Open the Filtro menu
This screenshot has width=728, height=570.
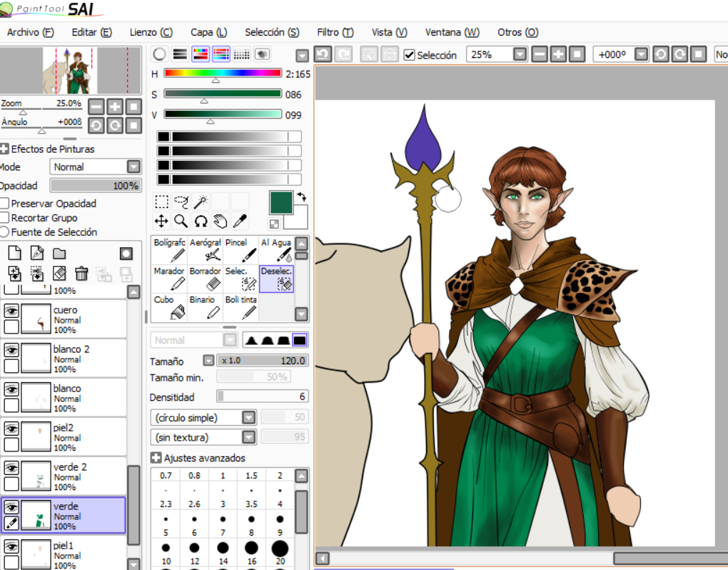(x=335, y=32)
